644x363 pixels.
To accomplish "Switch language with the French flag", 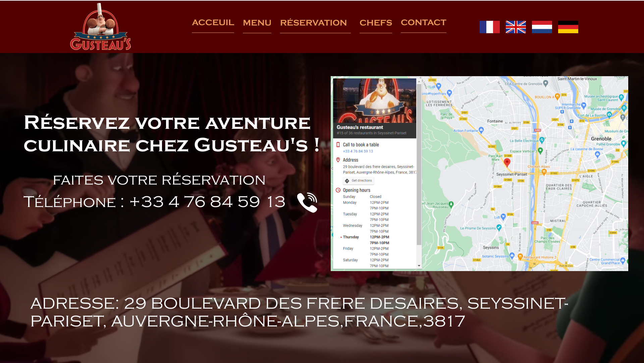I will tap(489, 27).
